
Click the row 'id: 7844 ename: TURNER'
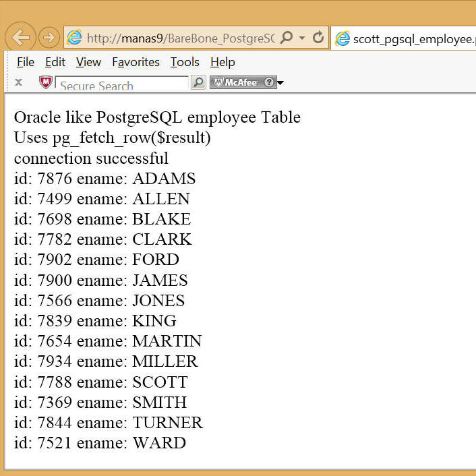[109, 423]
